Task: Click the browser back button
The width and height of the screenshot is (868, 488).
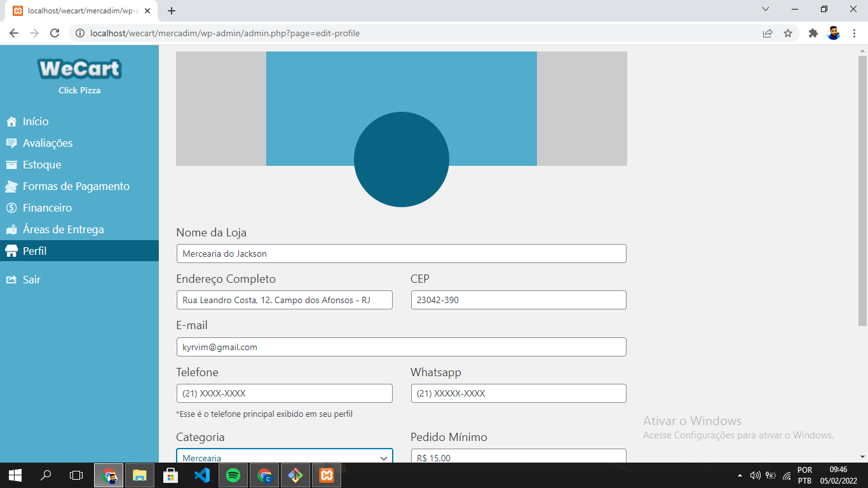Action: click(x=13, y=33)
